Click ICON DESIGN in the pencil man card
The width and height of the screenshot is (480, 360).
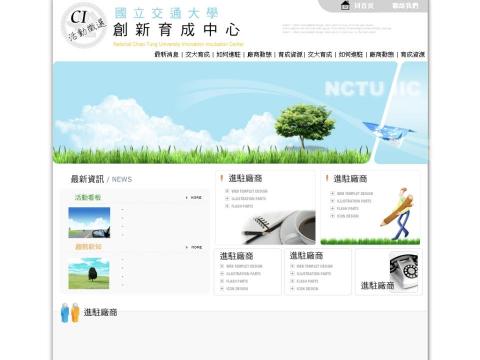click(x=348, y=216)
